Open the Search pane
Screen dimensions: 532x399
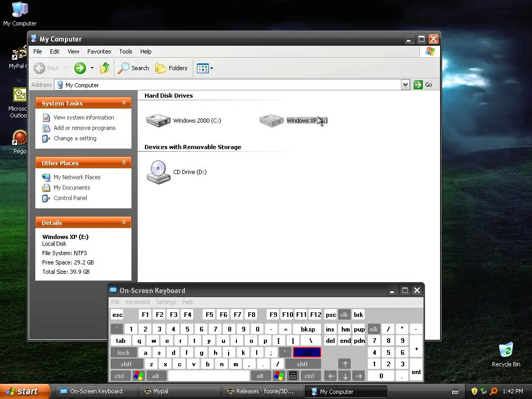pos(134,68)
